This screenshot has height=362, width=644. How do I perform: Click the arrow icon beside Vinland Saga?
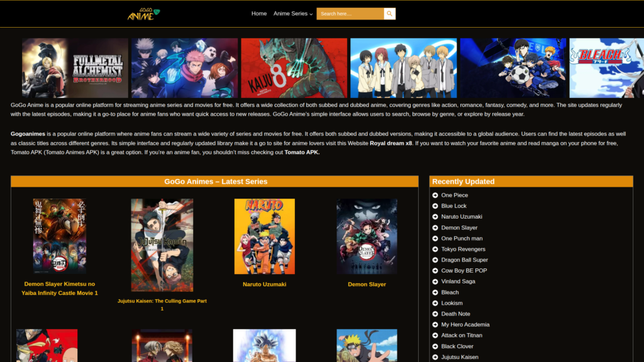pyautogui.click(x=435, y=282)
